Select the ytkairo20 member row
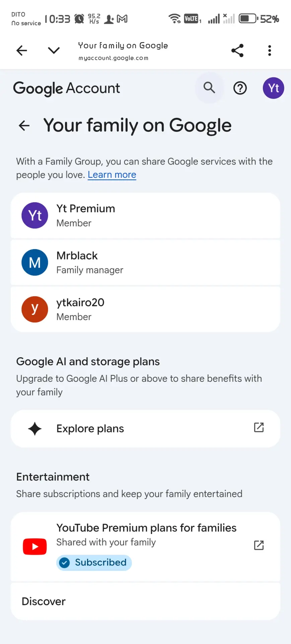Image resolution: width=291 pixels, height=644 pixels. click(145, 309)
